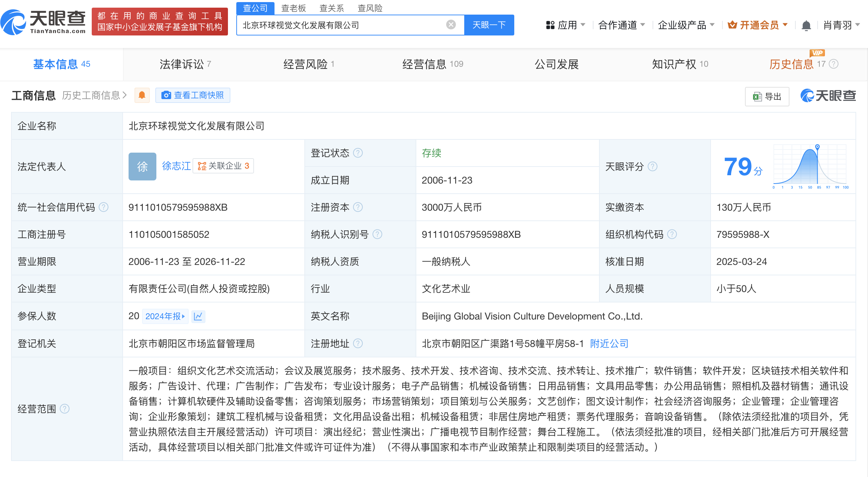Switch to the 基本信息 tab
The image size is (868, 477).
(62, 64)
